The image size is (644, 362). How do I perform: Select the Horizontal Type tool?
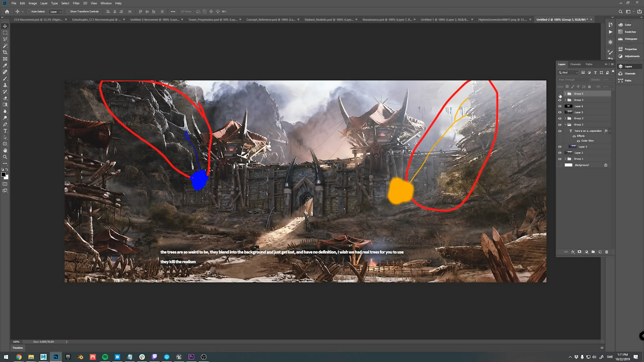[x=5, y=131]
